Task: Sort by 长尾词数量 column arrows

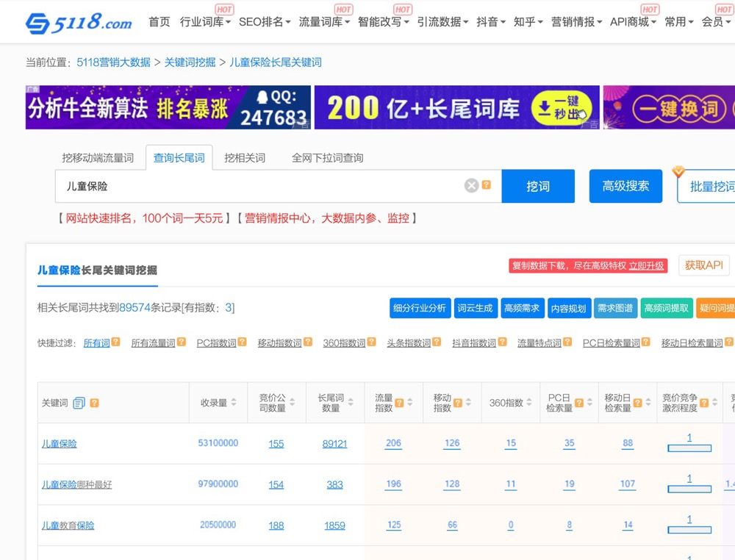Action: click(351, 403)
